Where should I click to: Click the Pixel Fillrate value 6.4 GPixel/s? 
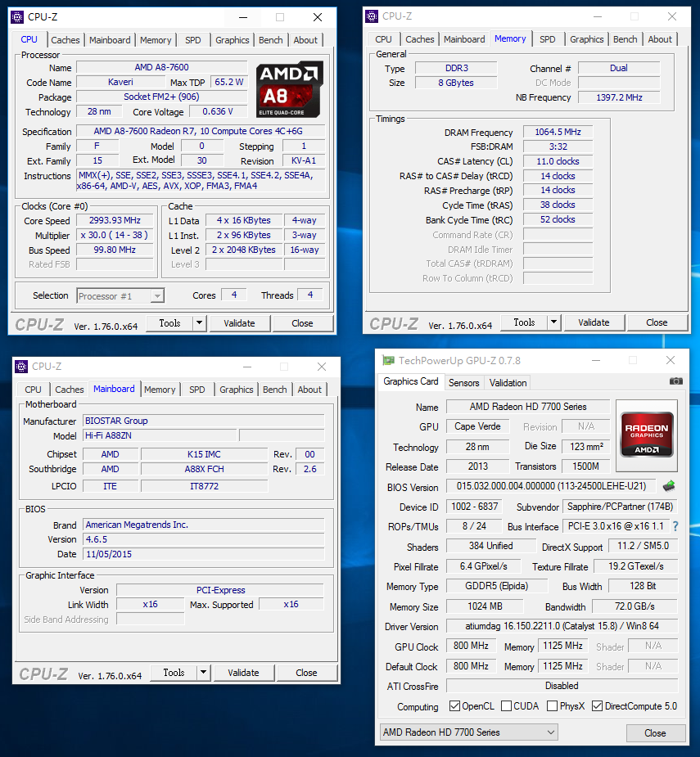[484, 566]
